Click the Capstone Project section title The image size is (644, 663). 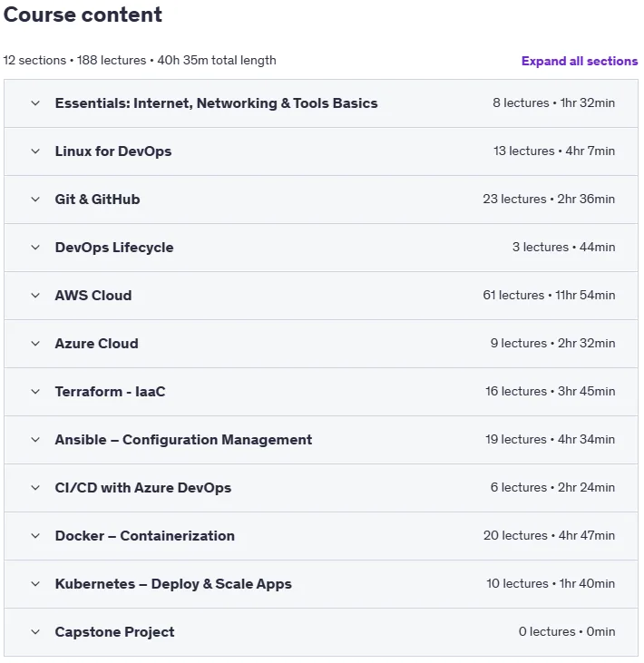point(114,632)
